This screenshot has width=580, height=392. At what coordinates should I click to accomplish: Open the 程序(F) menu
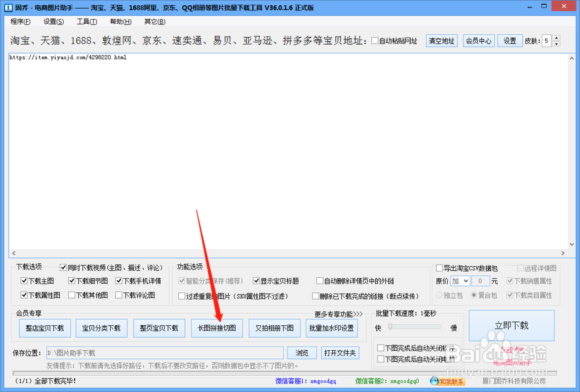coord(20,22)
